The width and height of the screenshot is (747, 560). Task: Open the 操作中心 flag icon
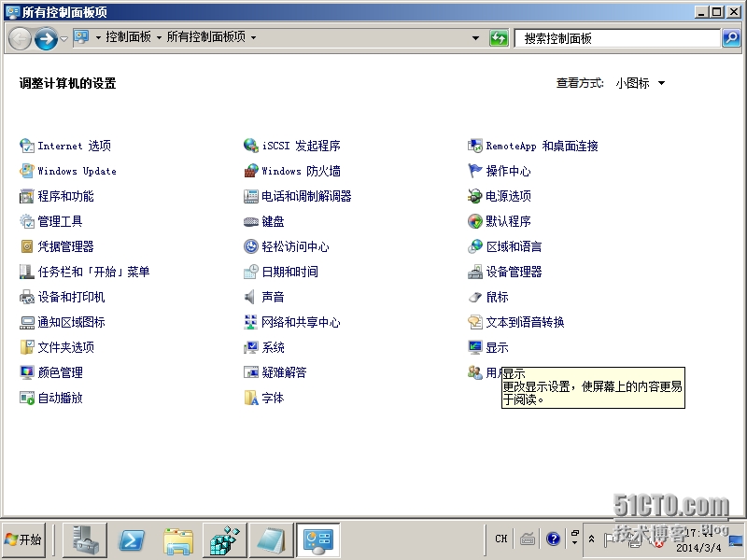pos(475,171)
